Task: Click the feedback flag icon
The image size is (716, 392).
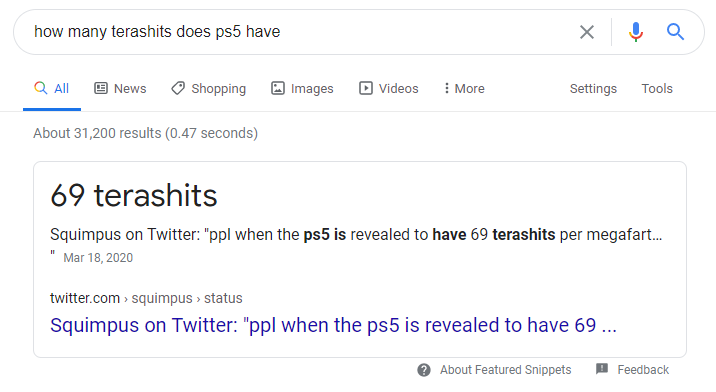Action: pyautogui.click(x=602, y=369)
